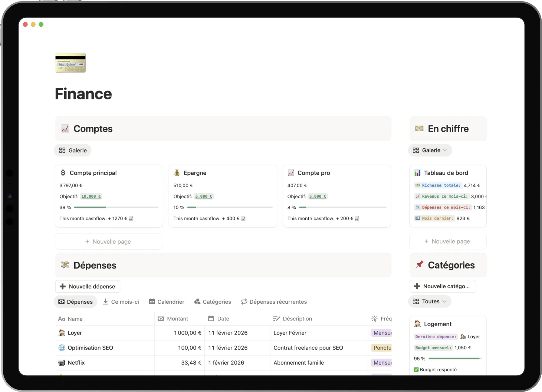
Task: Click the recurring arrows icon beside Dépenses récurrentes
Action: [x=243, y=302]
